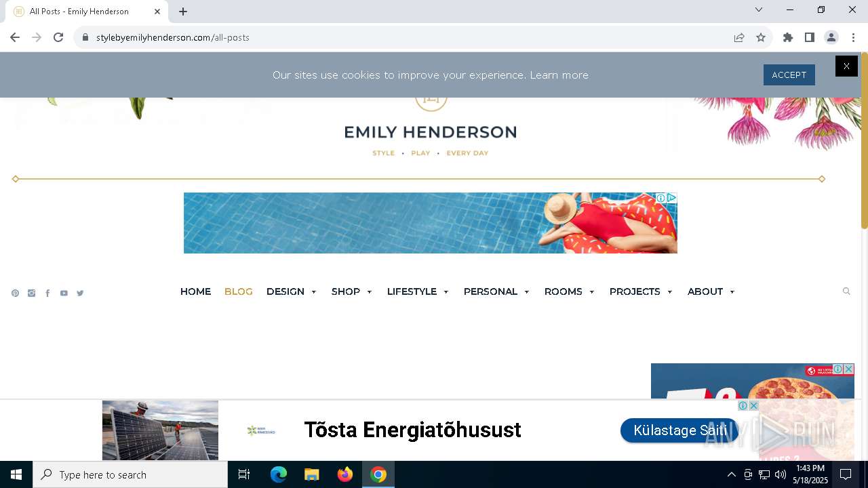868x488 pixels.
Task: Open the Chrome profile avatar
Action: 831,37
